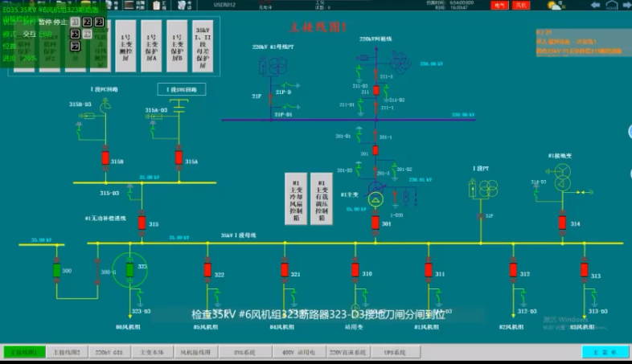The image size is (632, 364).
Task: Click circuit breaker 310
Action: click(x=355, y=269)
